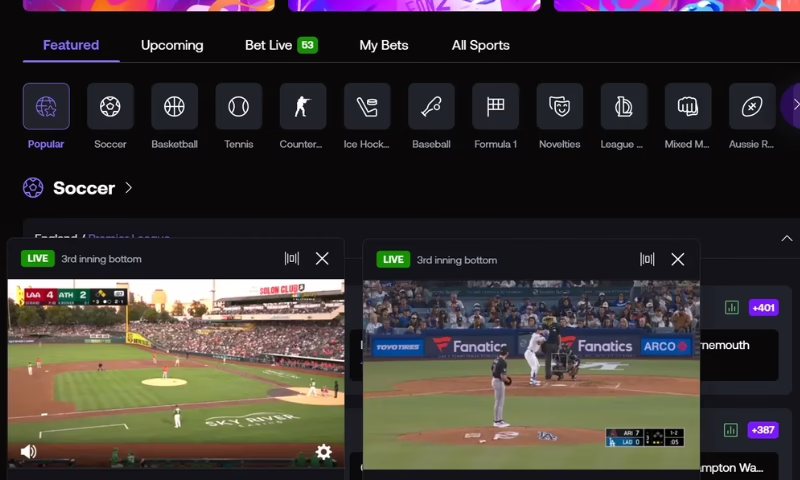Viewport: 800px width, 480px height.
Task: Click the Premier League link
Action: click(x=129, y=238)
